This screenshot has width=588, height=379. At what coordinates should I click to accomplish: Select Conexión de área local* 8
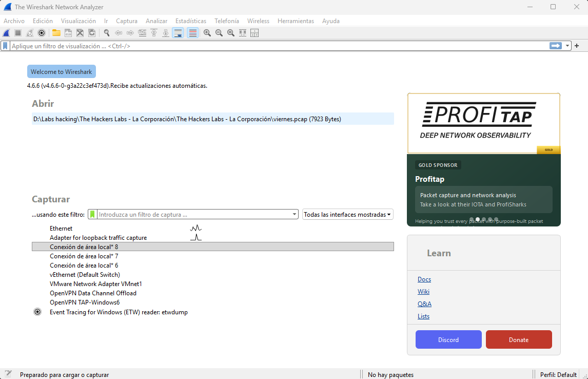[x=212, y=247]
